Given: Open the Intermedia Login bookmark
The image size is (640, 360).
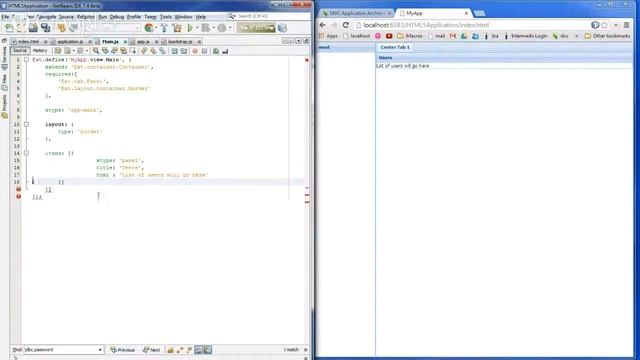Looking at the screenshot, I should pos(525,36).
